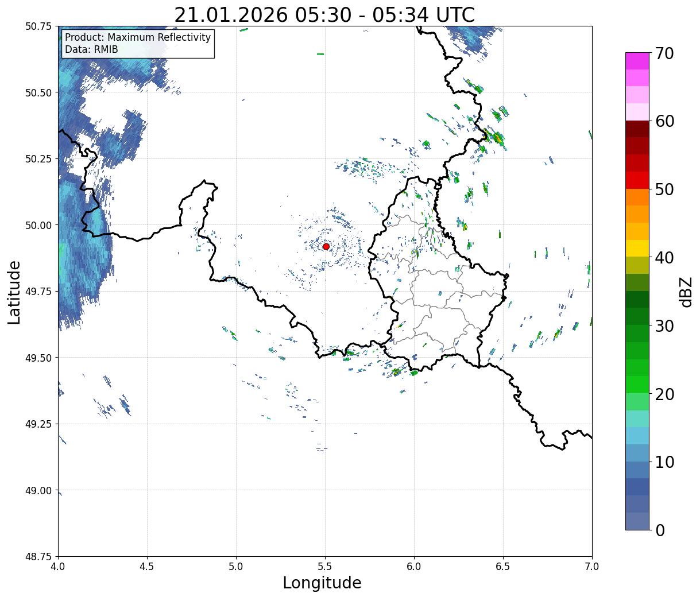The width and height of the screenshot is (700, 597).
Task: Select the title "21.01.2026 05:30 - 05:34 UTC"
Action: pyautogui.click(x=324, y=15)
